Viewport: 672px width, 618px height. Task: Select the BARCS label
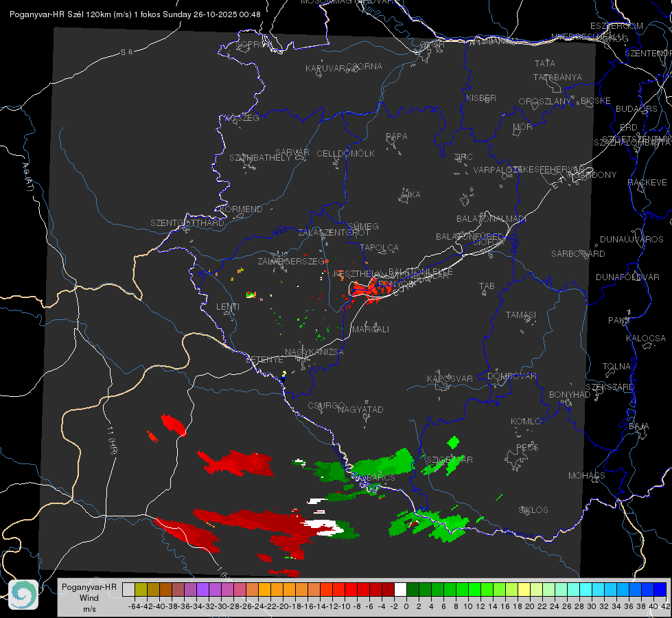click(x=380, y=477)
